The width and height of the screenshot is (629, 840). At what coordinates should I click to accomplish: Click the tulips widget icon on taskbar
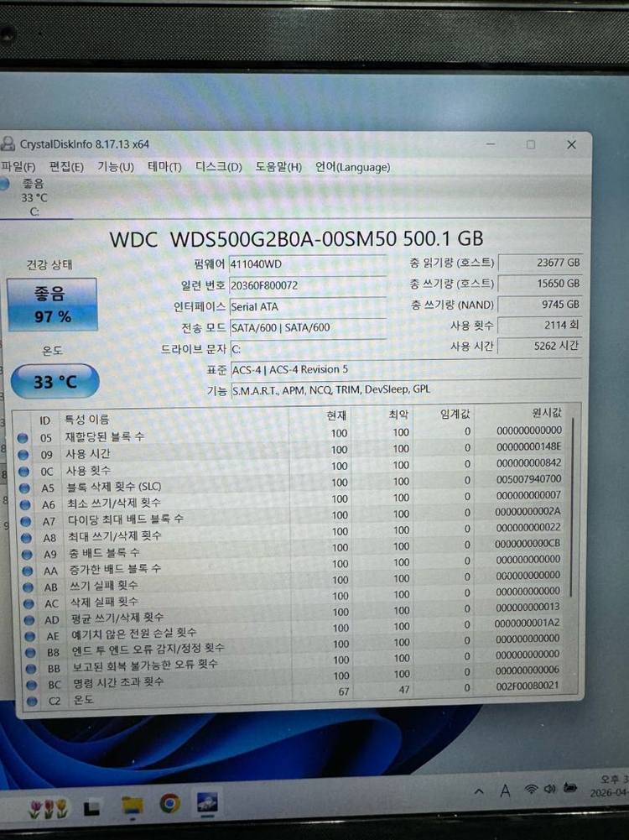click(x=48, y=809)
